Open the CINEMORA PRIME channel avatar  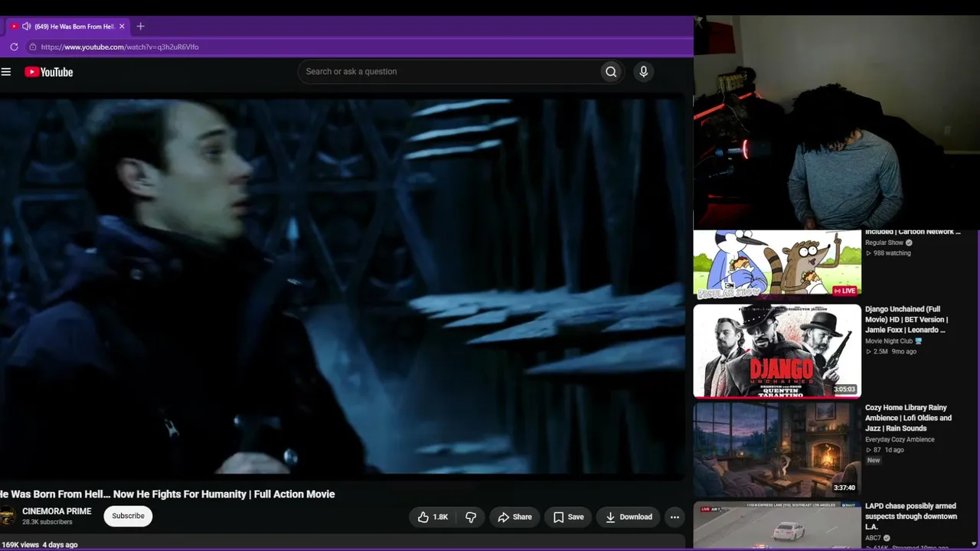(7, 517)
